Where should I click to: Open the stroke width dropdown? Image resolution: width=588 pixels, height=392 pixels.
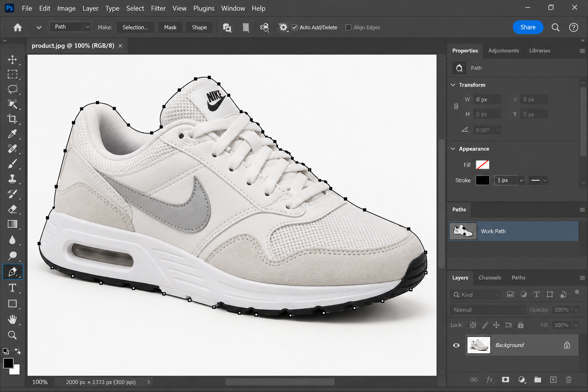[521, 180]
